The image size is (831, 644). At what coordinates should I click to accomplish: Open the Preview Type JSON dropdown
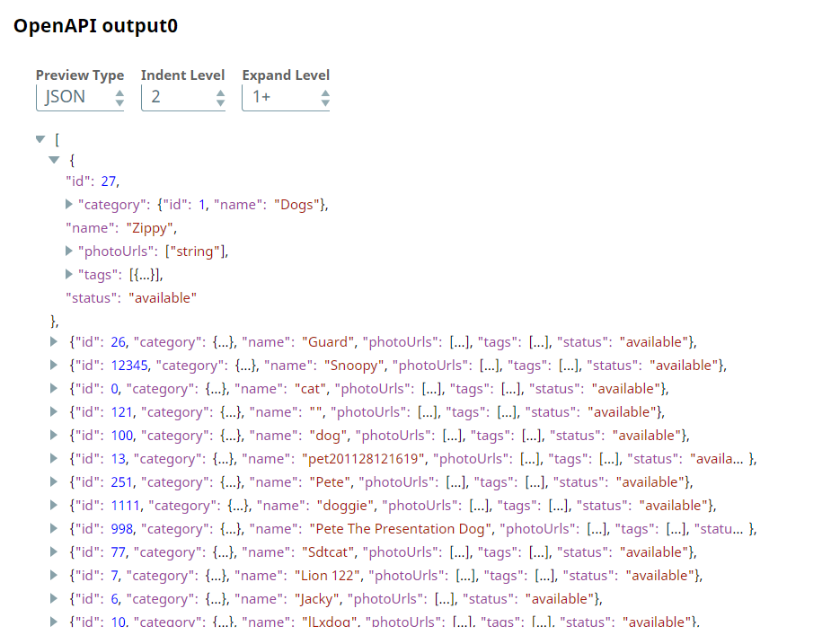(x=80, y=97)
